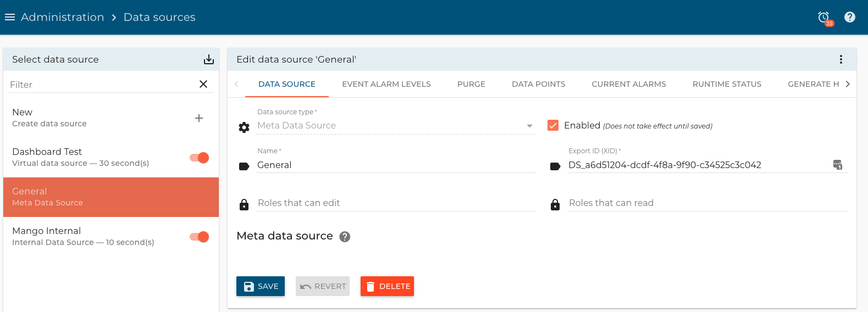Open help for Meta data source
The width and height of the screenshot is (868, 312).
345,237
